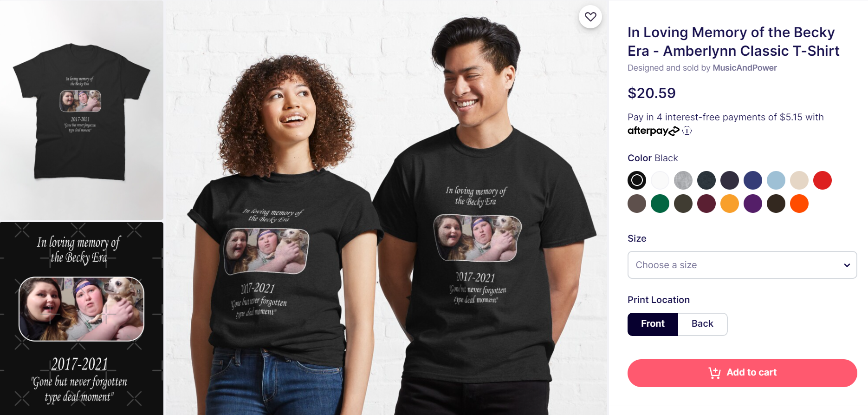
Task: Select the heather grey color swatch
Action: click(683, 180)
